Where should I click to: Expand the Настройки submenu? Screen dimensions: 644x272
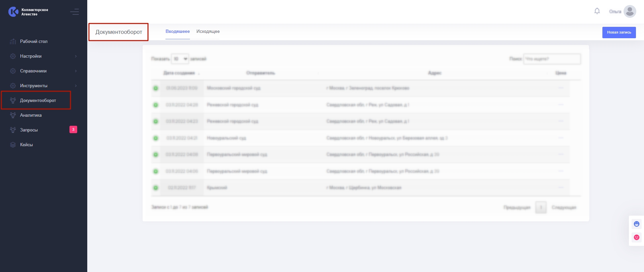[x=76, y=56]
